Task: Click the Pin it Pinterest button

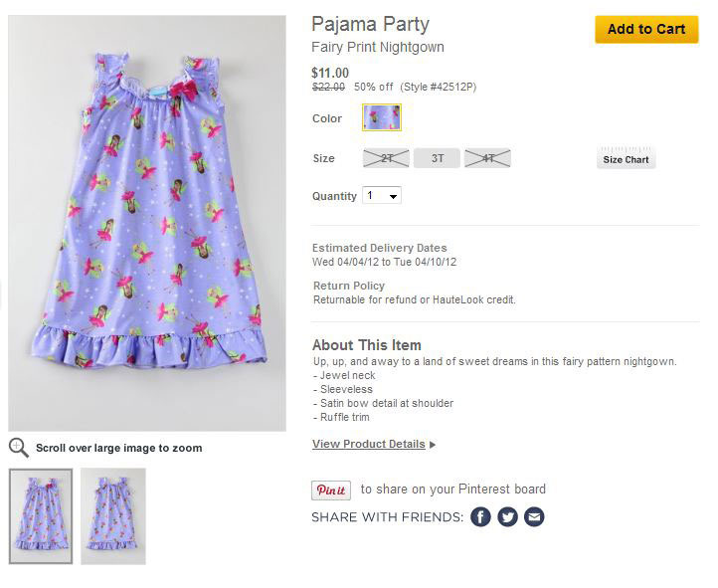Action: point(330,490)
